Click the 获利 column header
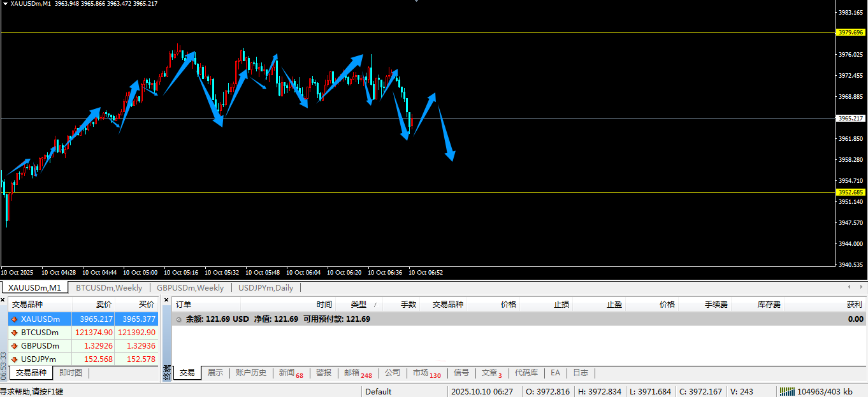 [853, 305]
